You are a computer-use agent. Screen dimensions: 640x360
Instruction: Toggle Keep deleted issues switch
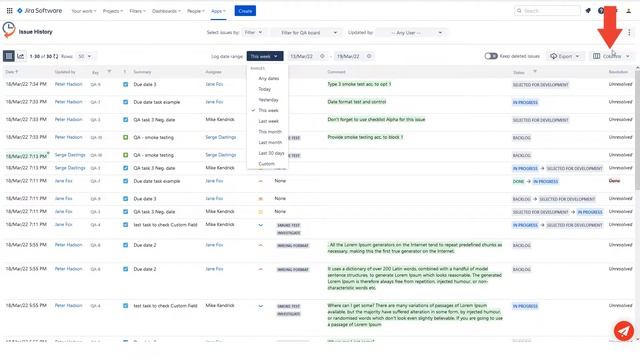tap(491, 56)
